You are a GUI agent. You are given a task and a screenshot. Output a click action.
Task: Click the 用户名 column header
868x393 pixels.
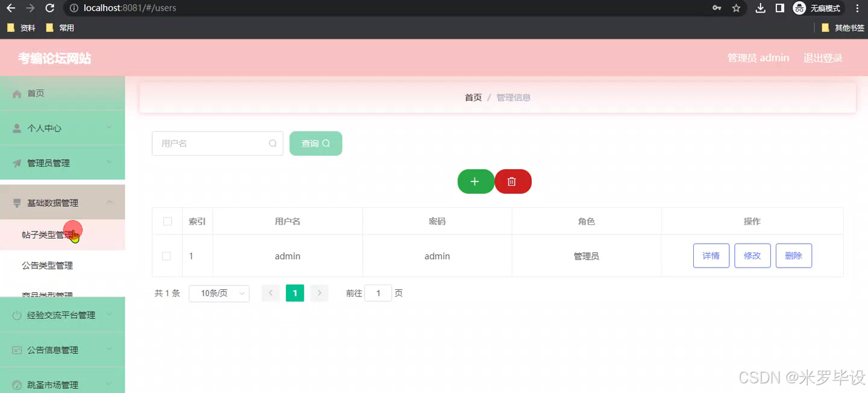(288, 222)
